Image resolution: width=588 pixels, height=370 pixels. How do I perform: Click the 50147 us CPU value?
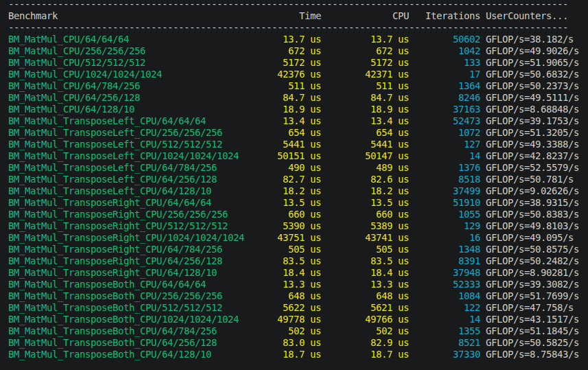click(x=387, y=156)
